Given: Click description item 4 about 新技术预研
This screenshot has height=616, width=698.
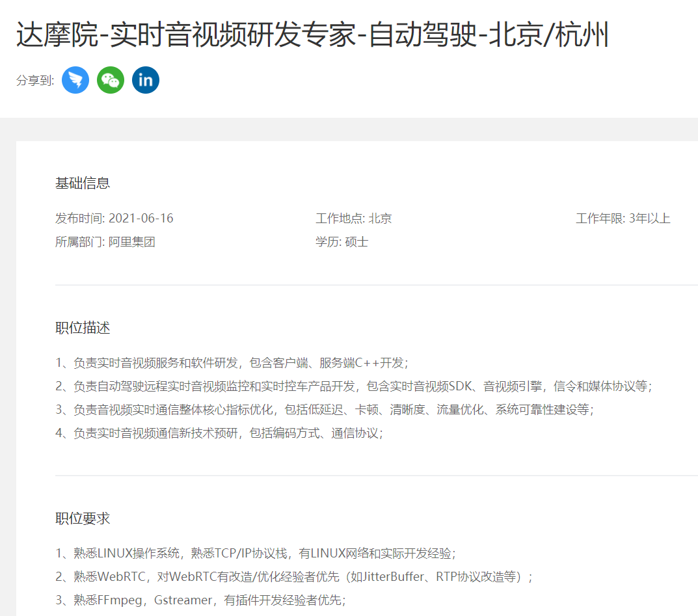Looking at the screenshot, I should (x=219, y=433).
